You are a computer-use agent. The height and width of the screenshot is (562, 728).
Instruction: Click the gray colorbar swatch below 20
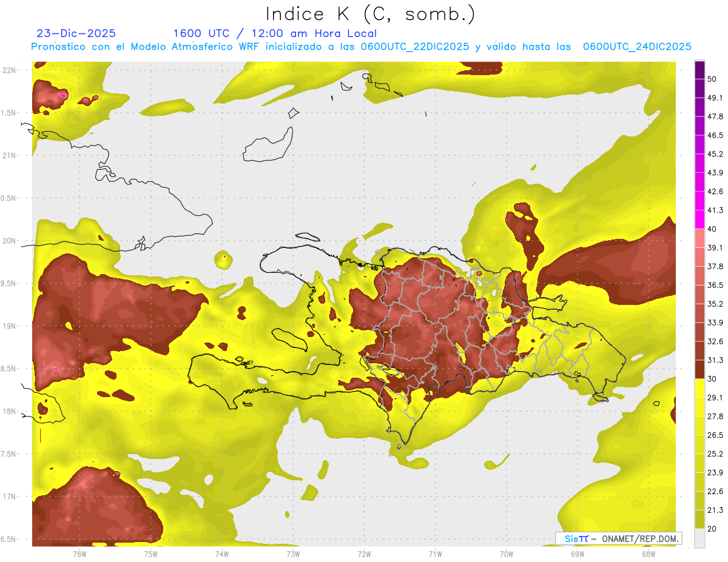click(699, 538)
